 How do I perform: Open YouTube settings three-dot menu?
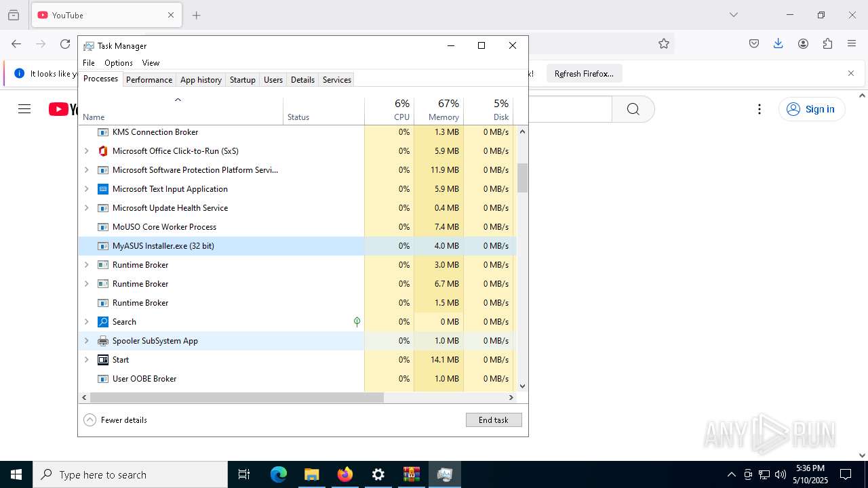759,109
